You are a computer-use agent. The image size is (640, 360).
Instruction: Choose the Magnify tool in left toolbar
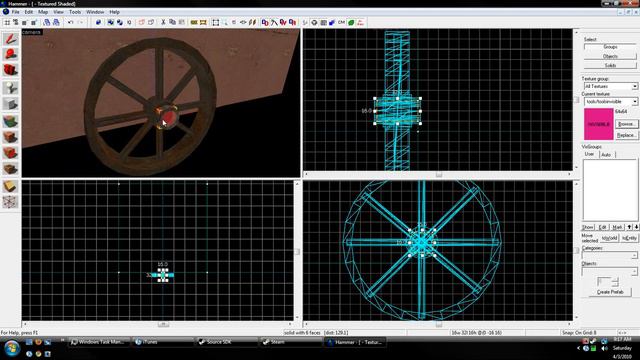tap(11, 54)
